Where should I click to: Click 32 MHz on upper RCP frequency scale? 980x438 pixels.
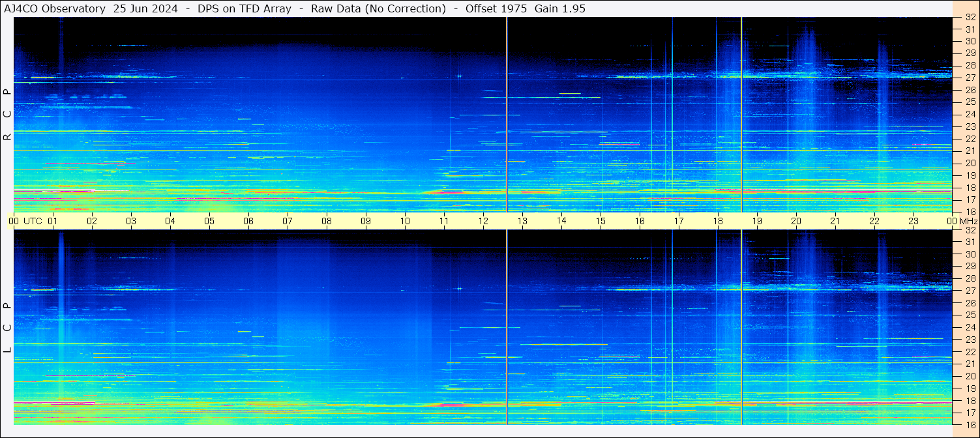(x=970, y=17)
